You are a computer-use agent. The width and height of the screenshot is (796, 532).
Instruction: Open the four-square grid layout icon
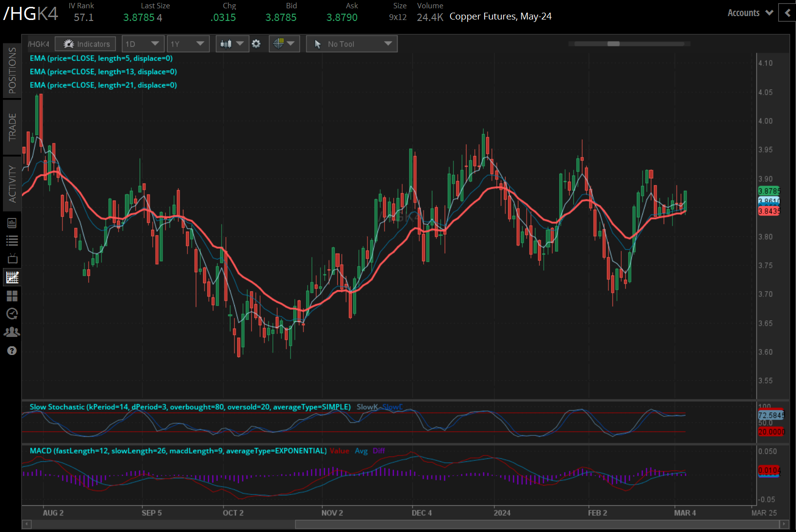12,296
